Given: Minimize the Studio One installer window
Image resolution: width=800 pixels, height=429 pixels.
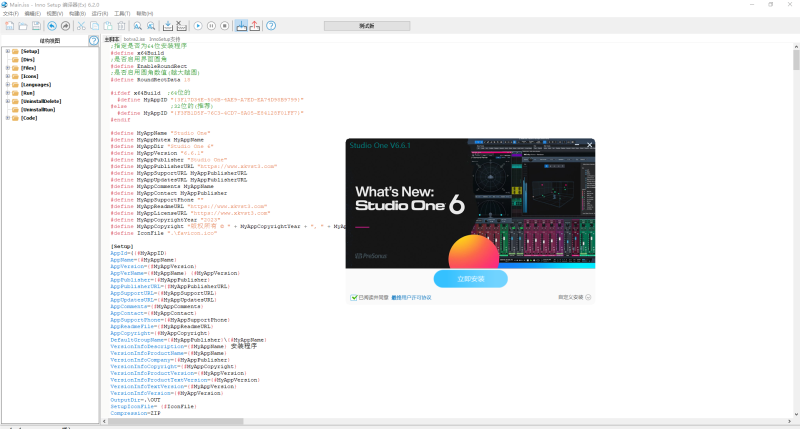Looking at the screenshot, I should 577,145.
